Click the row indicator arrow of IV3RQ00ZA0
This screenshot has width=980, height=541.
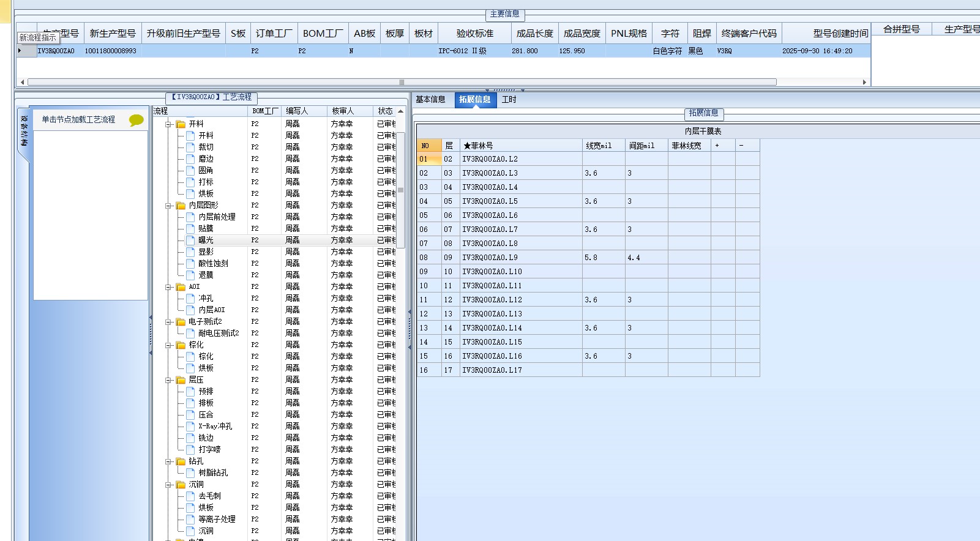pos(20,51)
